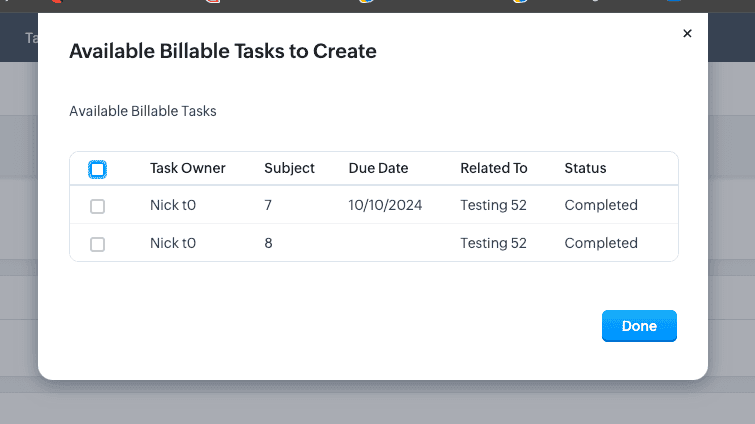Viewport: 755px width, 424px height.
Task: Close the Available Billable Tasks dialog
Action: [x=687, y=34]
